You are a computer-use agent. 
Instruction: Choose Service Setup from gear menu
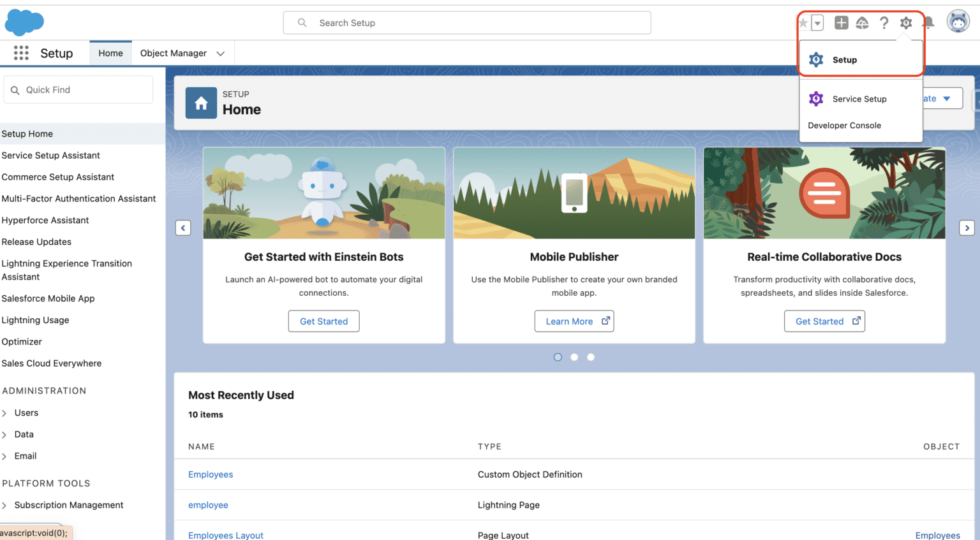[x=859, y=99]
